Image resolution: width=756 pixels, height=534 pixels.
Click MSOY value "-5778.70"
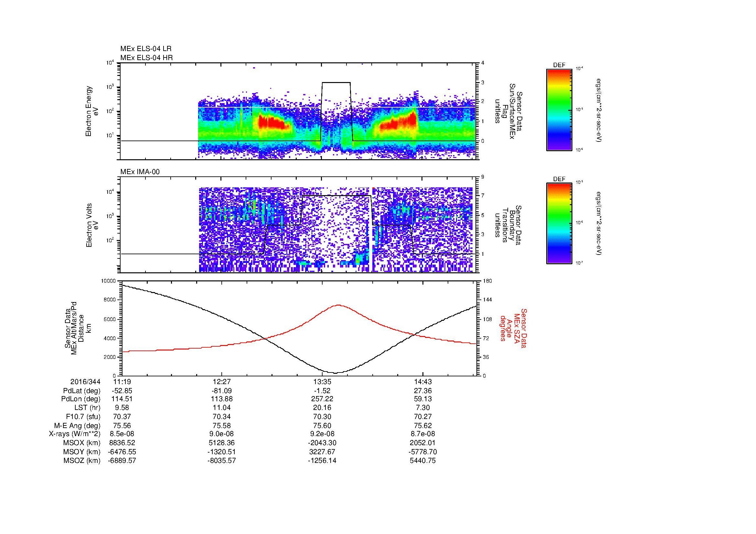pyautogui.click(x=422, y=452)
